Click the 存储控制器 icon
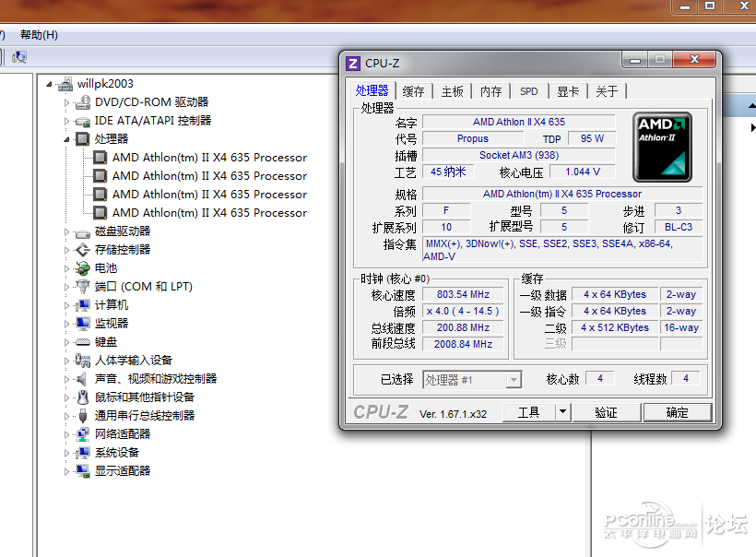Image resolution: width=756 pixels, height=557 pixels. pos(83,250)
